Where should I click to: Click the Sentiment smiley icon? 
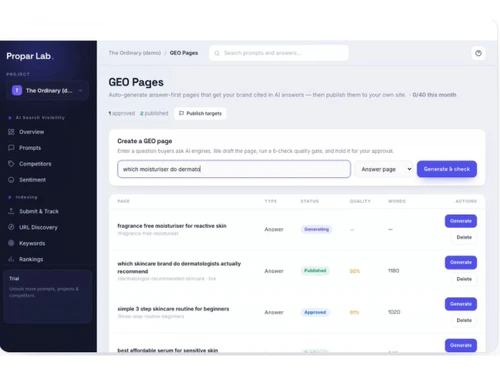pyautogui.click(x=11, y=180)
